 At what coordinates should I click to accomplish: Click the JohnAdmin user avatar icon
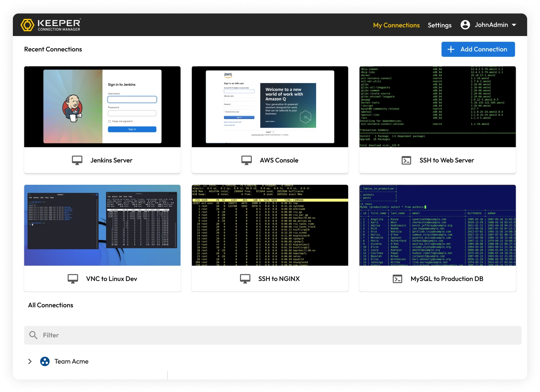point(465,25)
